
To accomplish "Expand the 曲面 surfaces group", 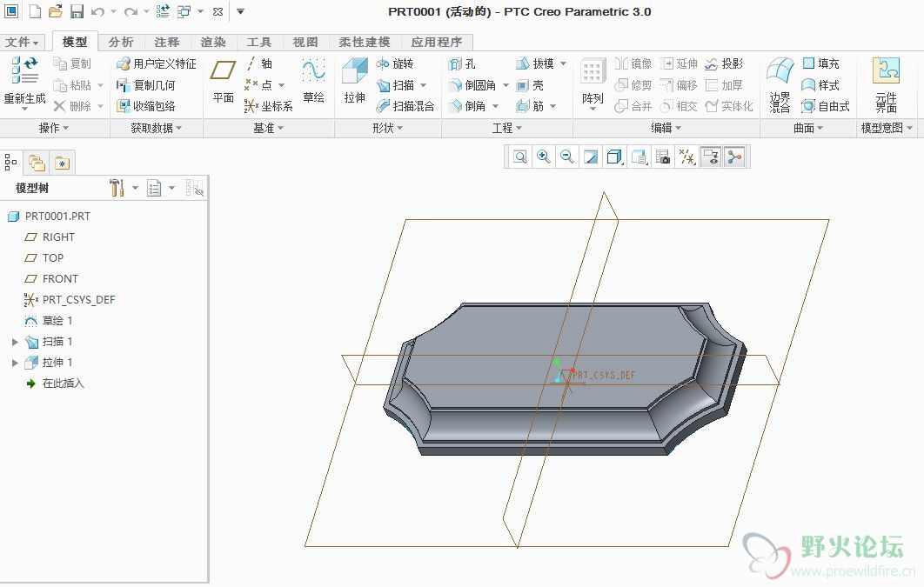I will tap(808, 128).
